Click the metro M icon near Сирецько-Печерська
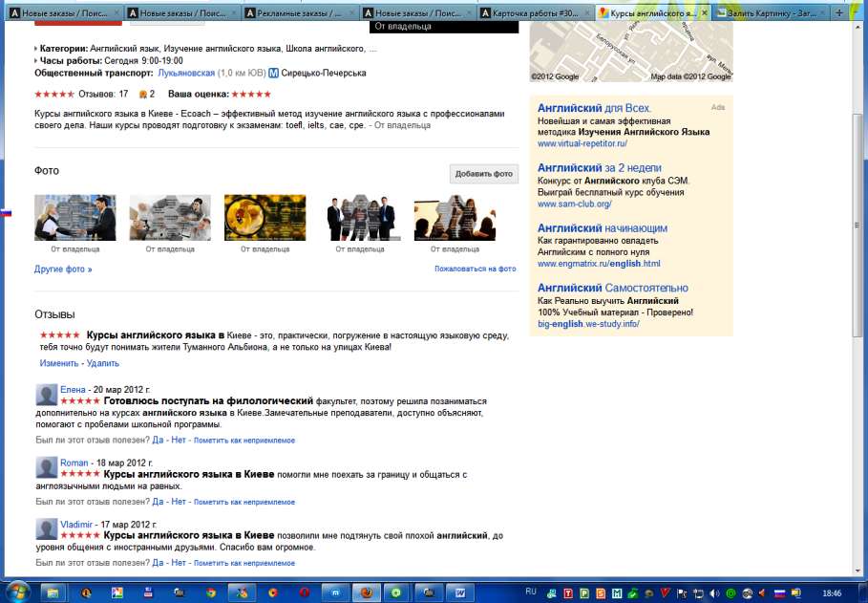The width and height of the screenshot is (868, 603). click(273, 74)
